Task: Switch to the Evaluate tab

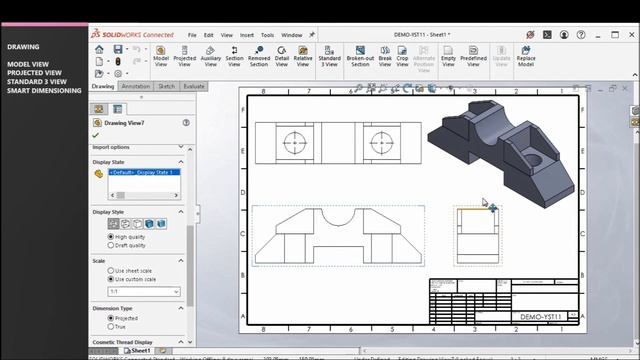Action: (x=194, y=86)
